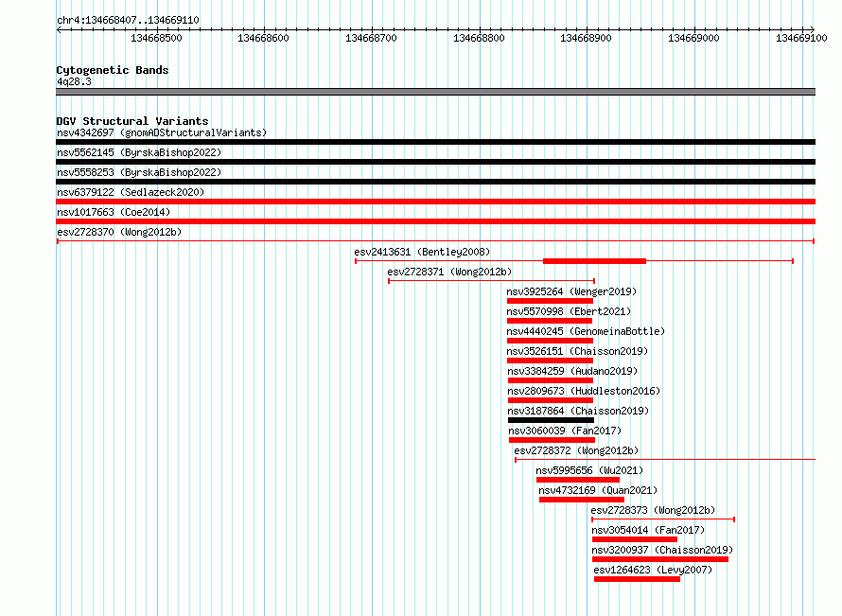Click the Cytogenetic Bands track title
Screen dimensions: 842x616
pos(113,70)
